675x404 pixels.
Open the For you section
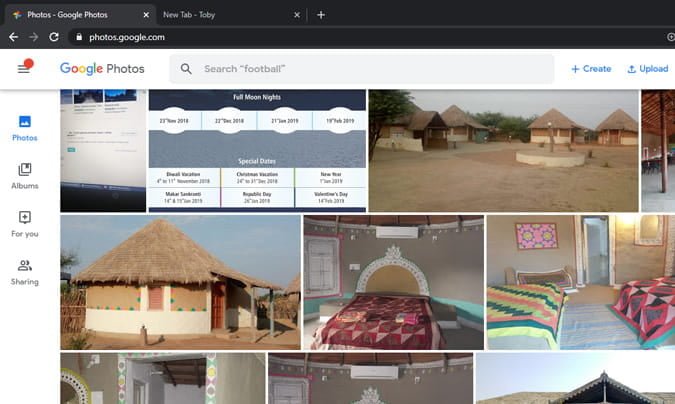pyautogui.click(x=25, y=224)
